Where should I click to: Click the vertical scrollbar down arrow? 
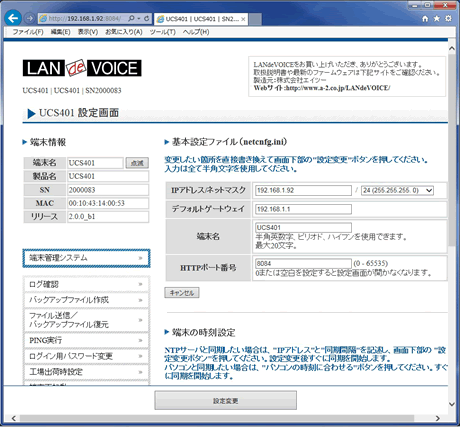tap(452, 404)
